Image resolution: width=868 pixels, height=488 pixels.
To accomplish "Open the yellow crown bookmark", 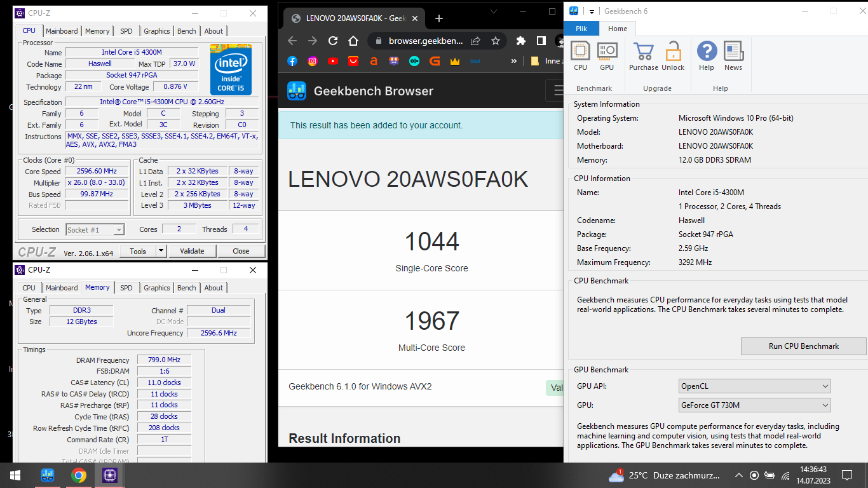I will pos(455,61).
